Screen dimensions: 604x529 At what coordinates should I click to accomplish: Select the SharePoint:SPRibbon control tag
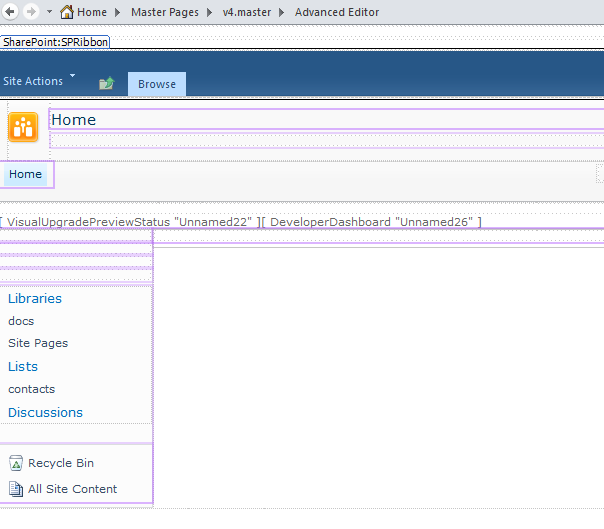(x=55, y=42)
